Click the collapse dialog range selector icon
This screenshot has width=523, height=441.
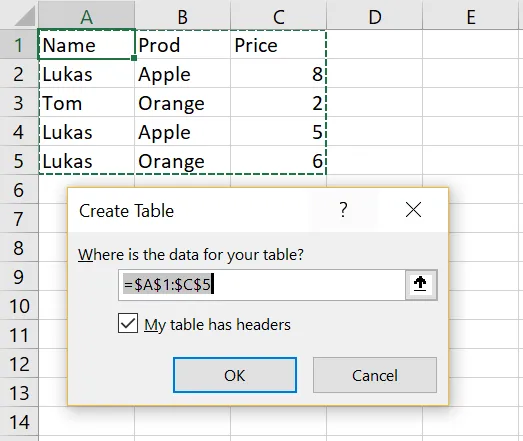(x=421, y=285)
